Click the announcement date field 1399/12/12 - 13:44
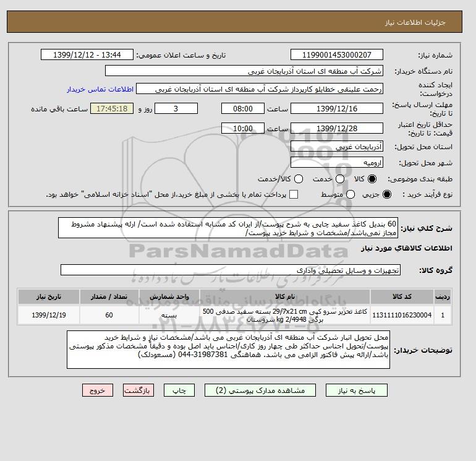476x461 pixels. pos(87,54)
